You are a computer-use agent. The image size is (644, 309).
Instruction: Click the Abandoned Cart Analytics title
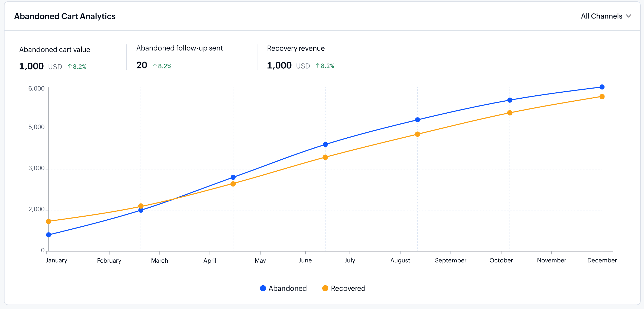pyautogui.click(x=65, y=16)
